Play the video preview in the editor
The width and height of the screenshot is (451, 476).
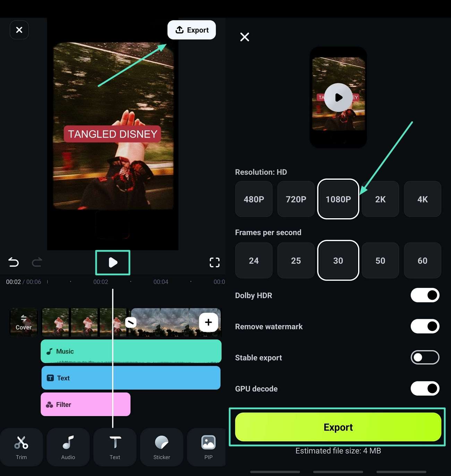pos(113,262)
